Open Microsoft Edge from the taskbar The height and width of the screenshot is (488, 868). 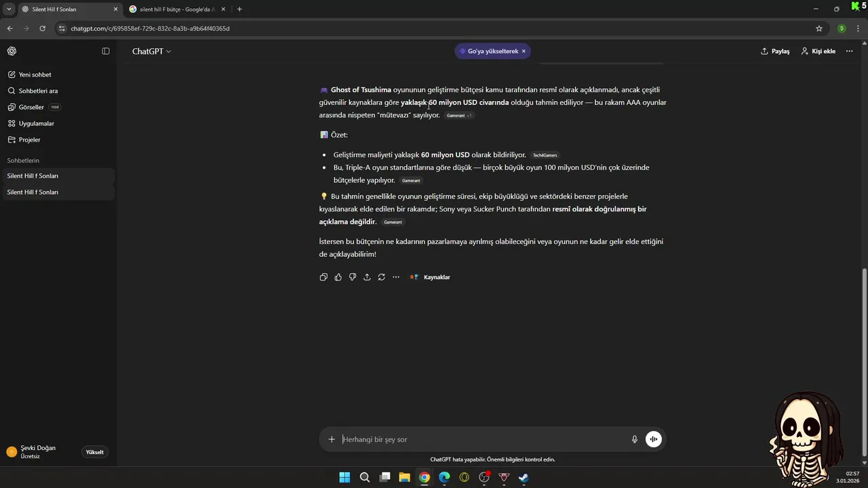pyautogui.click(x=444, y=477)
